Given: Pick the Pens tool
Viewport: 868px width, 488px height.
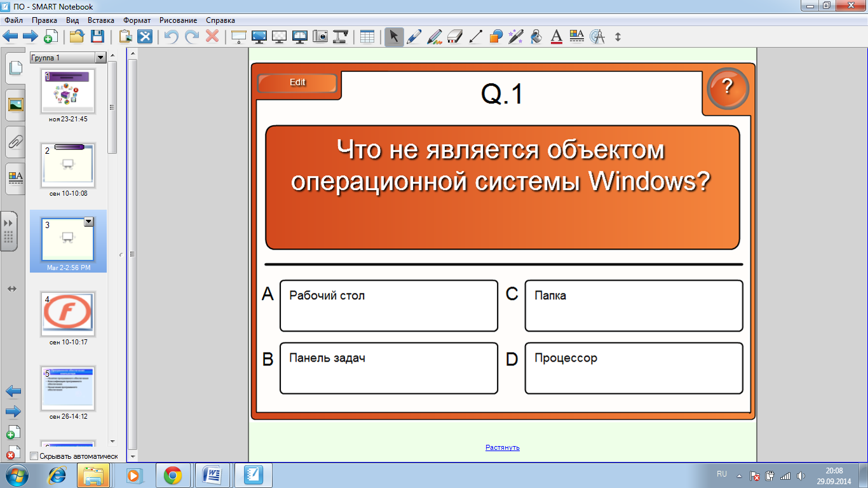Looking at the screenshot, I should click(414, 36).
